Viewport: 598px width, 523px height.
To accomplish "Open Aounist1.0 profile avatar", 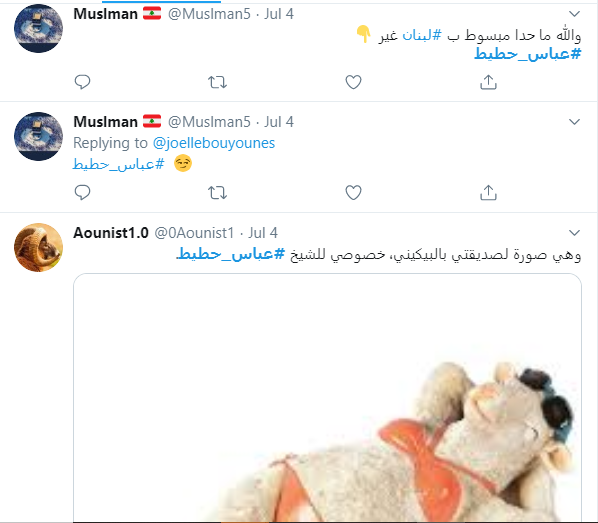I will point(38,247).
